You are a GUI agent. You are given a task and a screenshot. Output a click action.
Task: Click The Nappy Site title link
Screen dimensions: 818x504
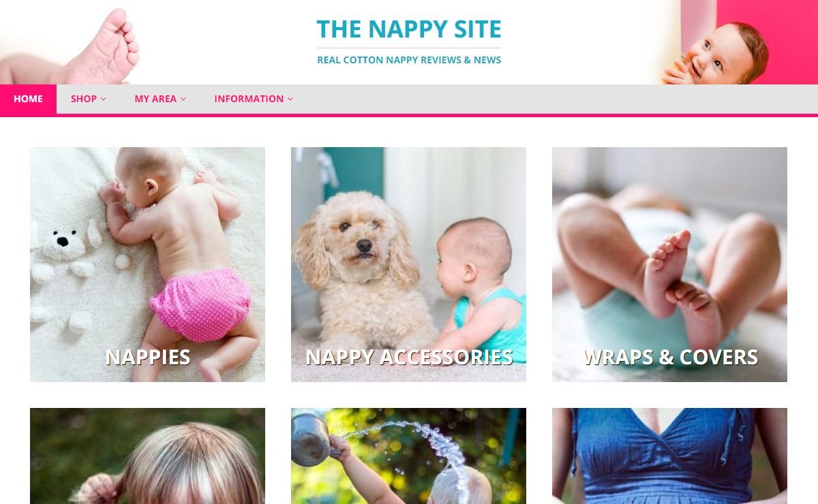click(409, 29)
